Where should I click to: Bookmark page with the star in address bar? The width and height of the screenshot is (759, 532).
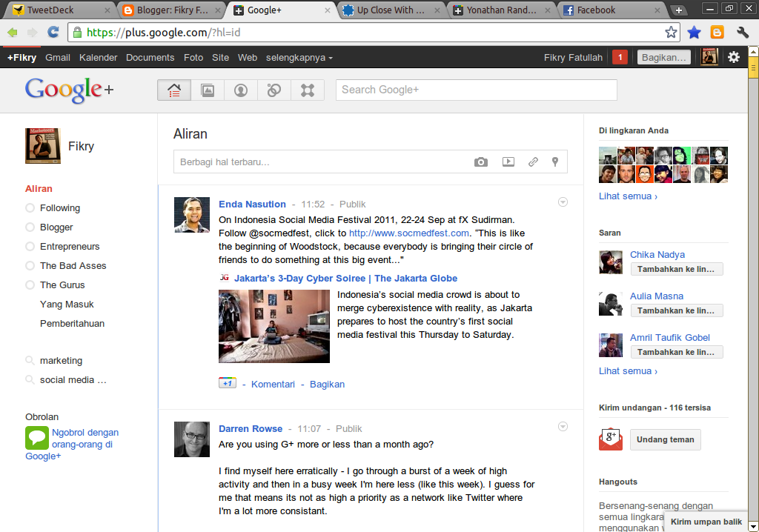click(671, 33)
